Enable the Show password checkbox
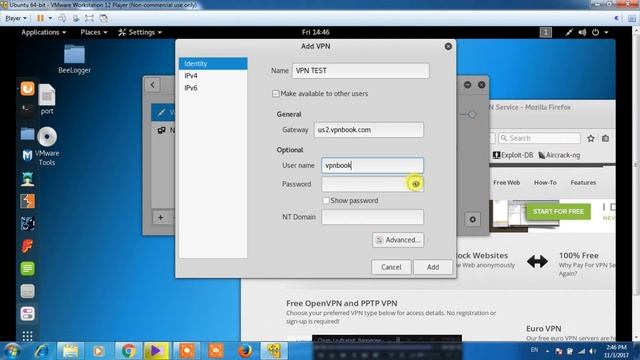The image size is (640, 360). coord(326,200)
